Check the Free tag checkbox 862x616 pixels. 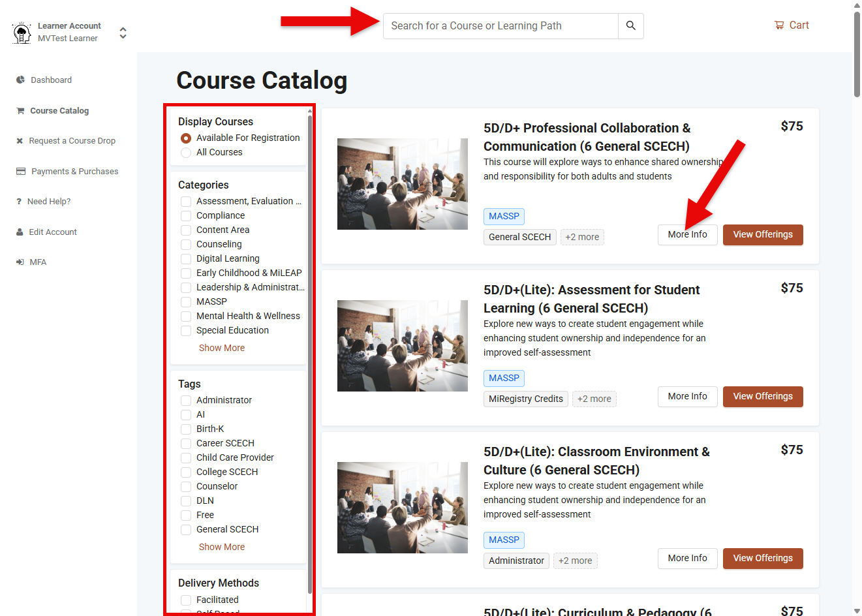pos(186,516)
